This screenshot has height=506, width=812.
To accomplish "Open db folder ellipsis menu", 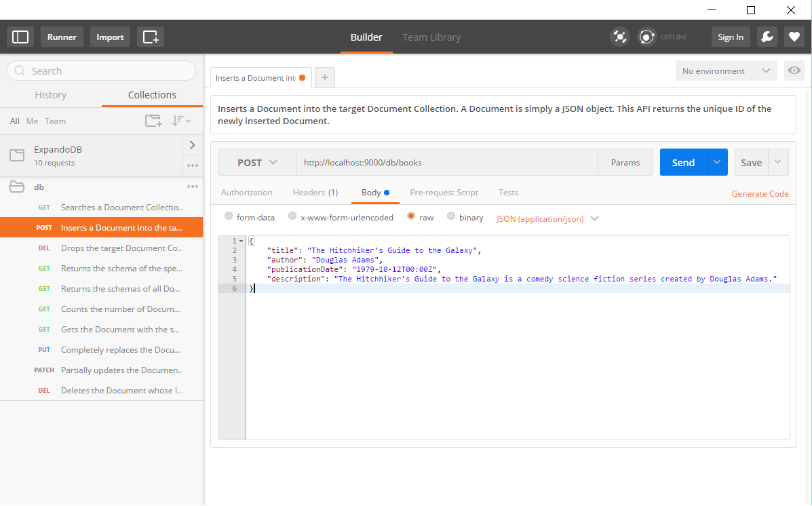I will 193,187.
